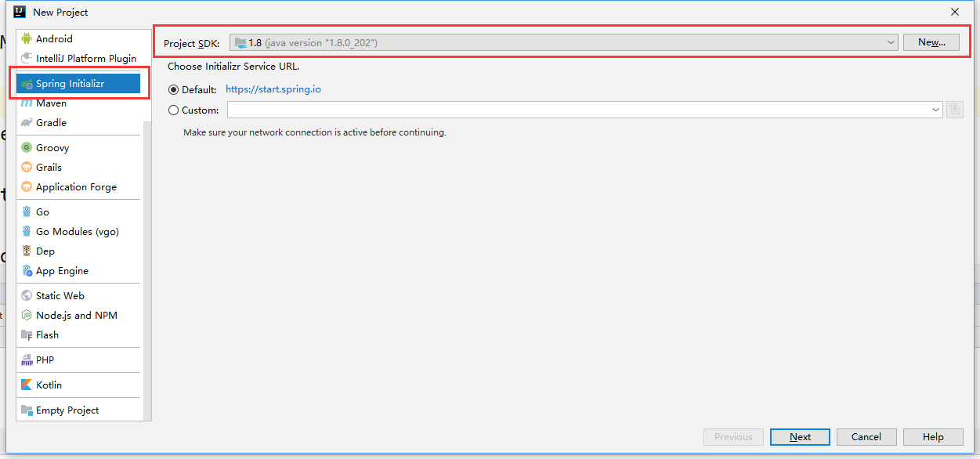This screenshot has width=980, height=459.
Task: Open the https://start.spring.io link
Action: coord(273,89)
